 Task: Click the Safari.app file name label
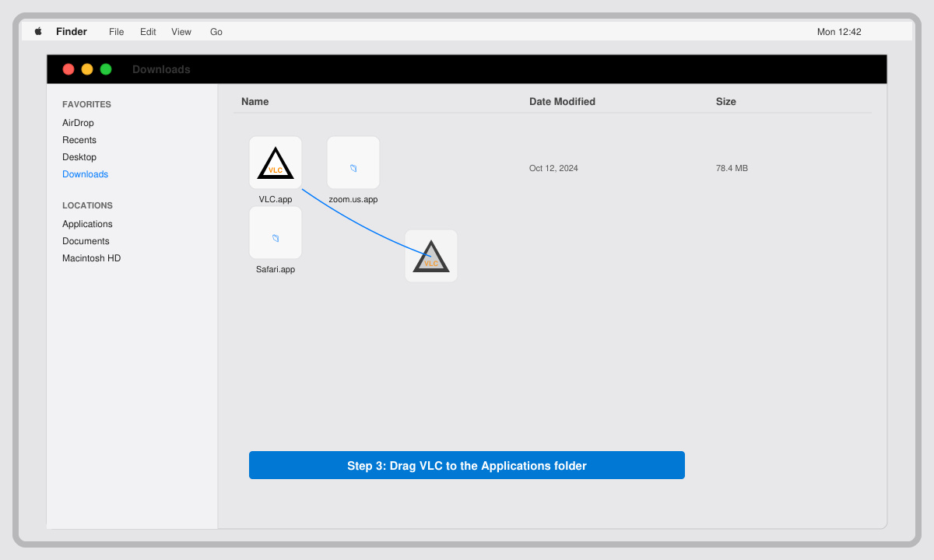click(x=276, y=269)
